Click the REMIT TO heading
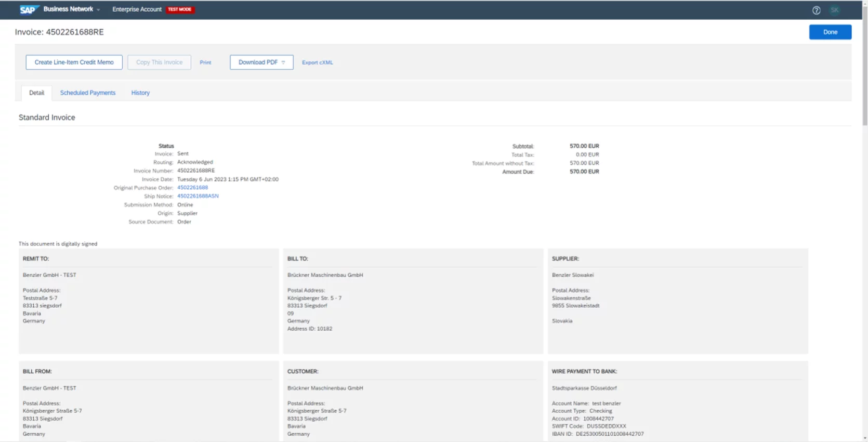Image resolution: width=868 pixels, height=442 pixels. pos(36,258)
